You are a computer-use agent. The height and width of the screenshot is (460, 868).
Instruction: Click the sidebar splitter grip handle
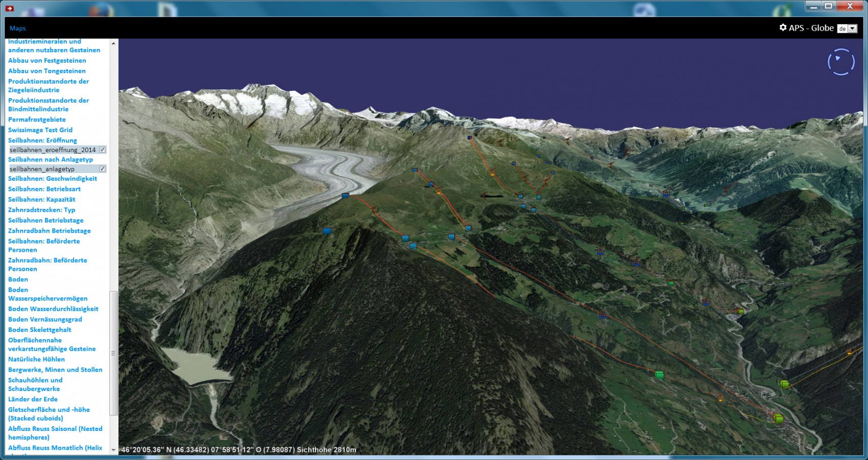[x=113, y=353]
